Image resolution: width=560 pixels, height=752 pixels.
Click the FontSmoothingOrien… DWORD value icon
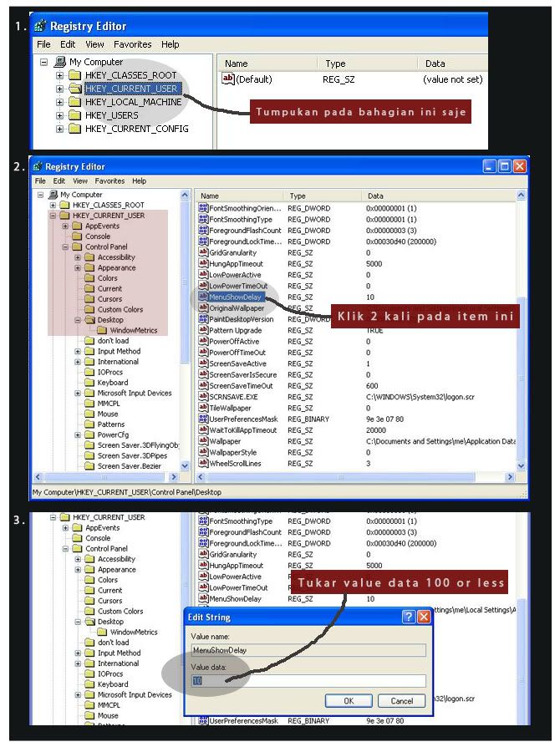point(203,208)
